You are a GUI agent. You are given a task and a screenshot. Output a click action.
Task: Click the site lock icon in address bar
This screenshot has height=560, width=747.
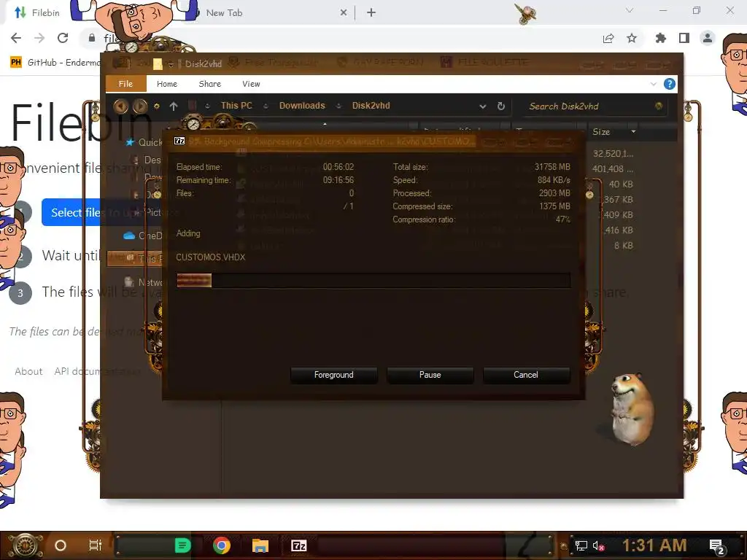click(92, 38)
